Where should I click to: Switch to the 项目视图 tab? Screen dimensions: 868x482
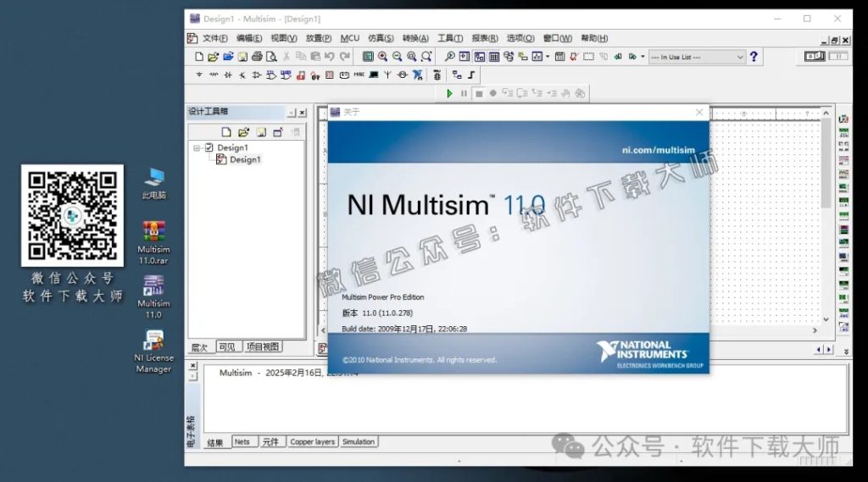coord(263,347)
